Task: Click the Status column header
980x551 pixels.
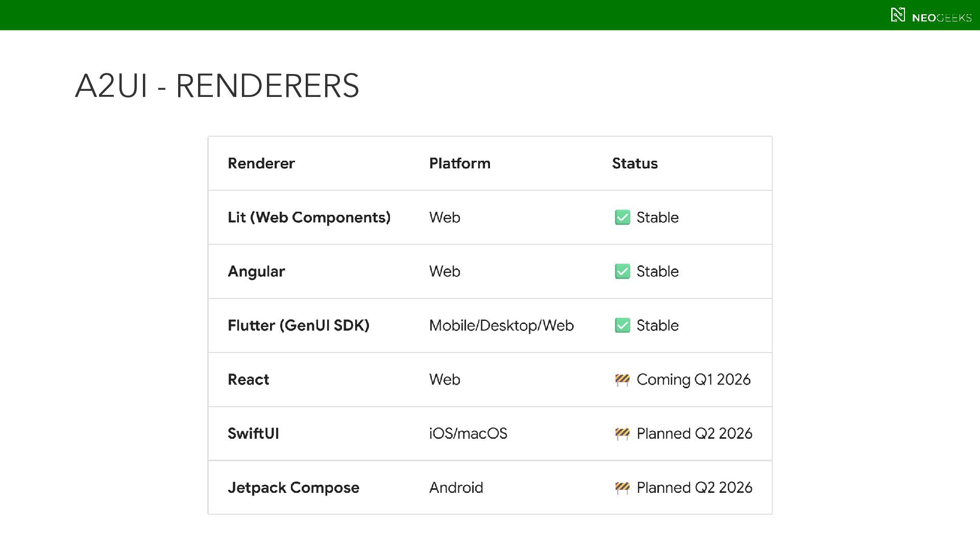Action: (x=634, y=163)
